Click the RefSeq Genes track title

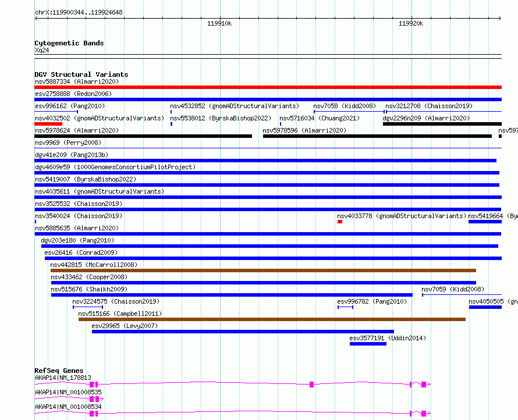pyautogui.click(x=59, y=371)
